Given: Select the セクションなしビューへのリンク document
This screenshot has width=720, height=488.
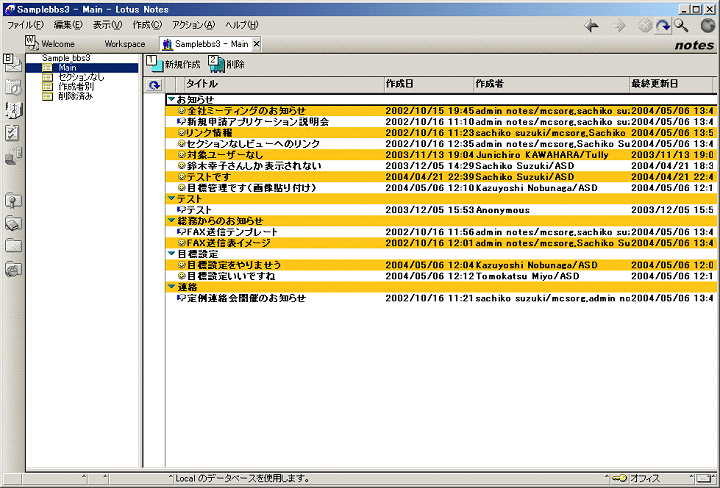Looking at the screenshot, I should pyautogui.click(x=441, y=144).
